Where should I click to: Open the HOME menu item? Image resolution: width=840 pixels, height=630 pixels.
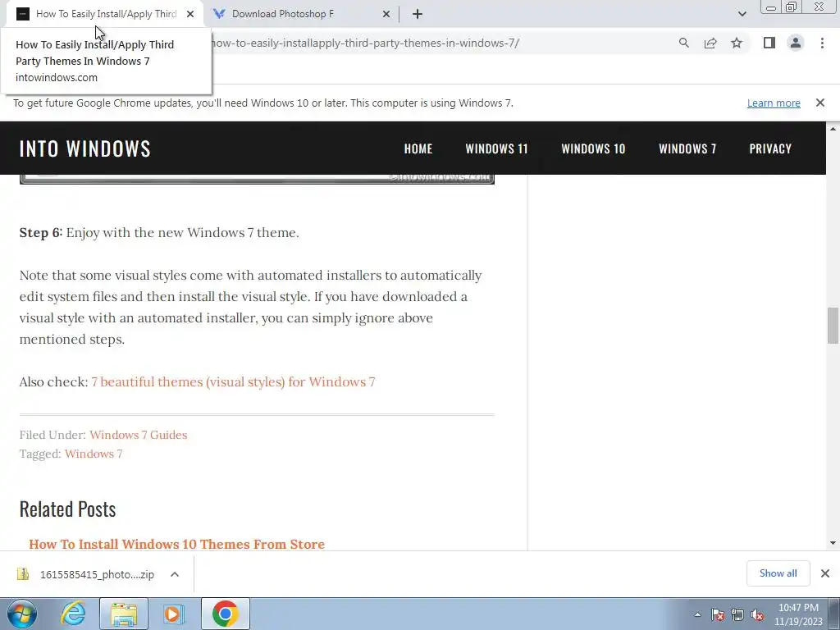coord(418,148)
